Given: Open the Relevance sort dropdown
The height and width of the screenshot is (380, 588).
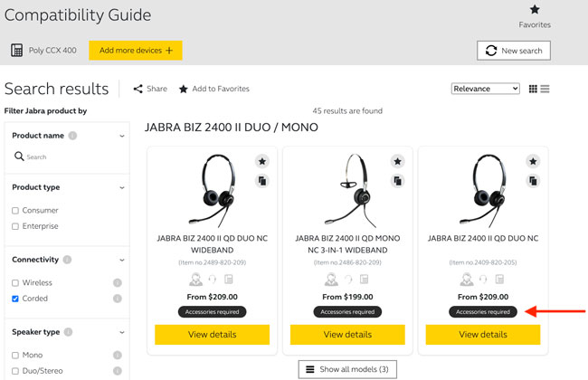Looking at the screenshot, I should [x=486, y=89].
